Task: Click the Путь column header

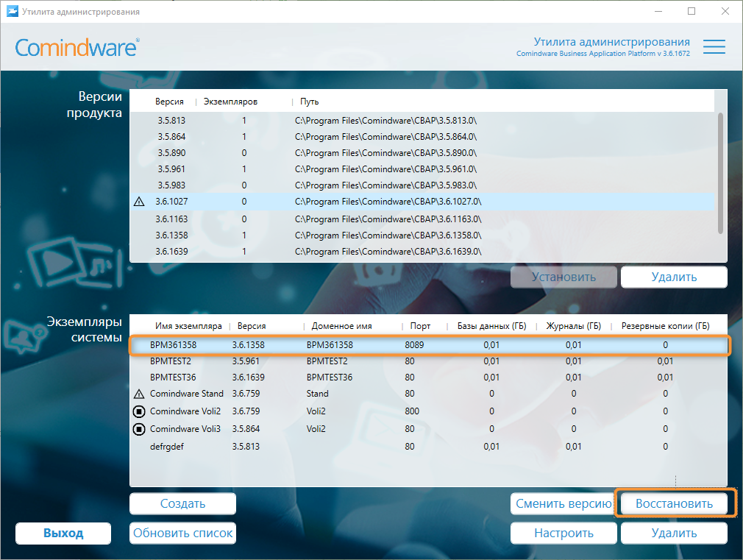Action: [x=309, y=102]
